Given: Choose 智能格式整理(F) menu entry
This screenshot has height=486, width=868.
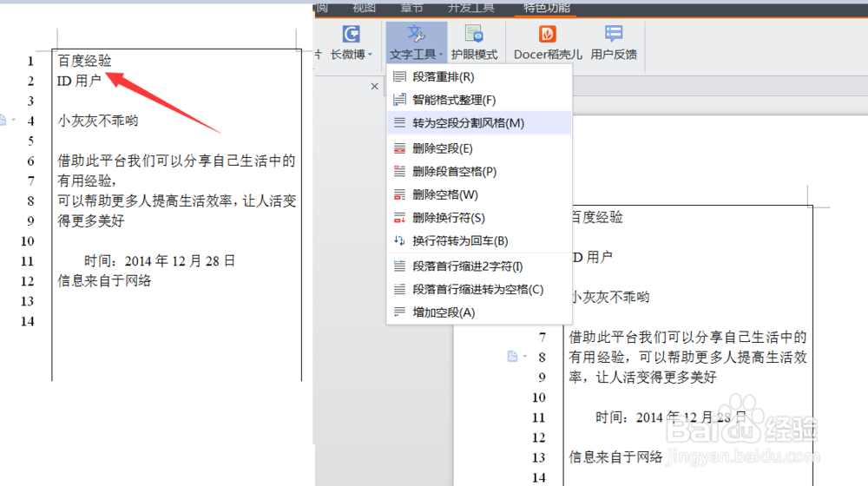Looking at the screenshot, I should coord(479,100).
